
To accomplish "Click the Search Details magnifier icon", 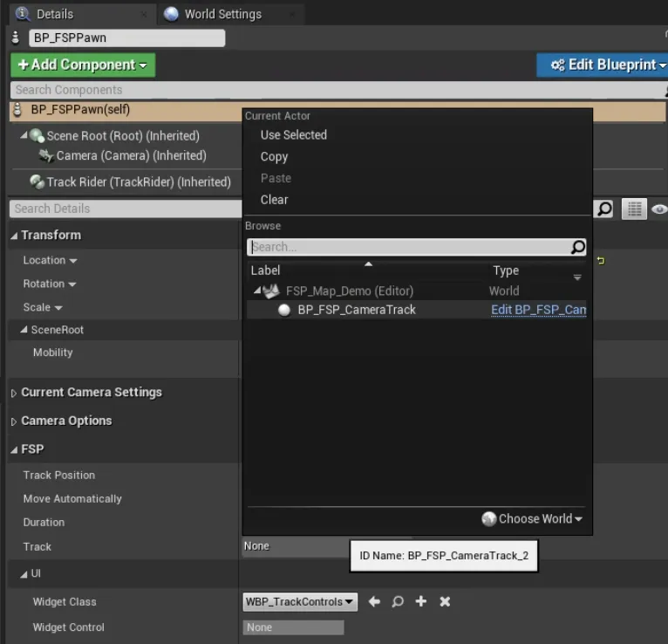I will click(603, 209).
